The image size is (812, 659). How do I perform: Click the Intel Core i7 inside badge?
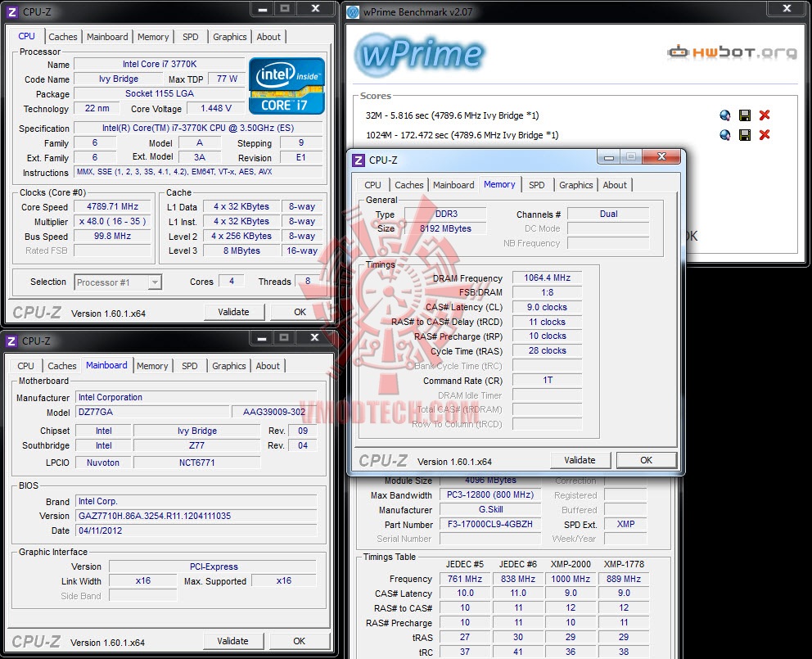click(x=286, y=85)
